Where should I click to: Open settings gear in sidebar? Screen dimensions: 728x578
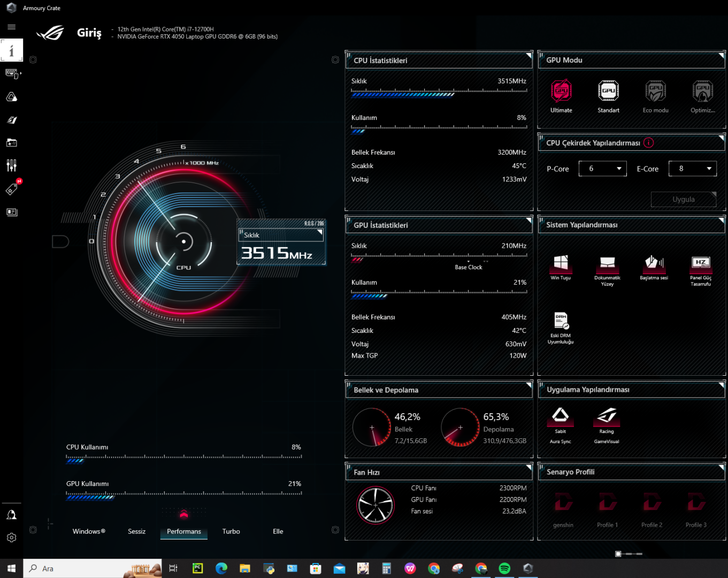pos(11,537)
